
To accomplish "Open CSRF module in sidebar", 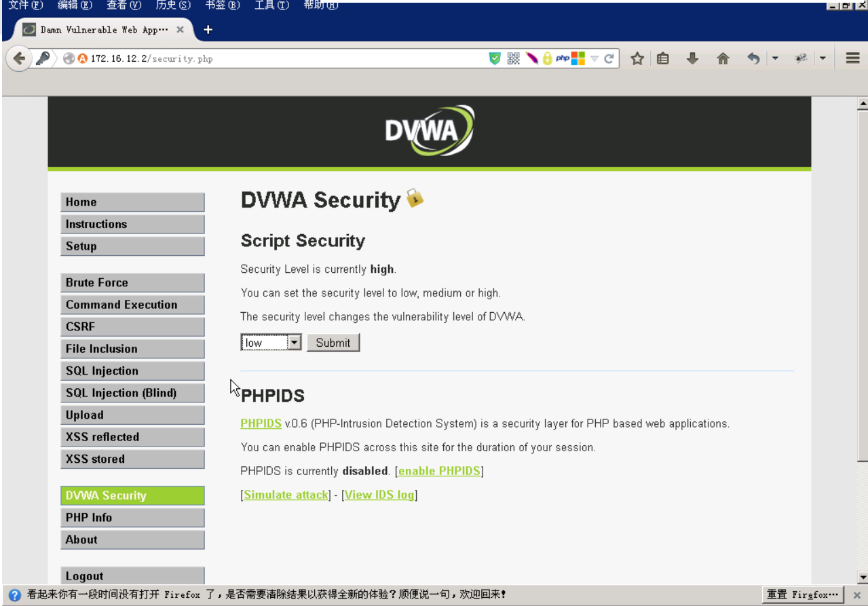I will click(x=132, y=327).
